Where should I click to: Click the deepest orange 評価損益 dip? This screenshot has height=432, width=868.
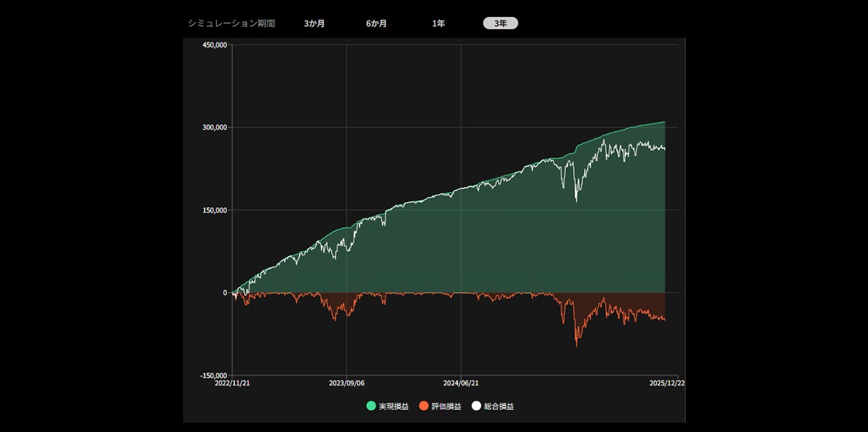pyautogui.click(x=576, y=345)
